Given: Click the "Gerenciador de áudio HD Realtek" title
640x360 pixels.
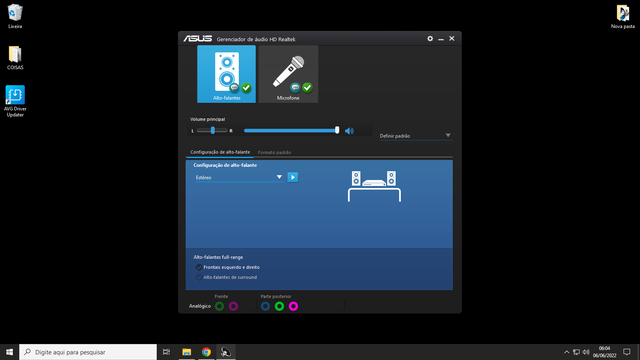Looking at the screenshot, I should point(256,39).
